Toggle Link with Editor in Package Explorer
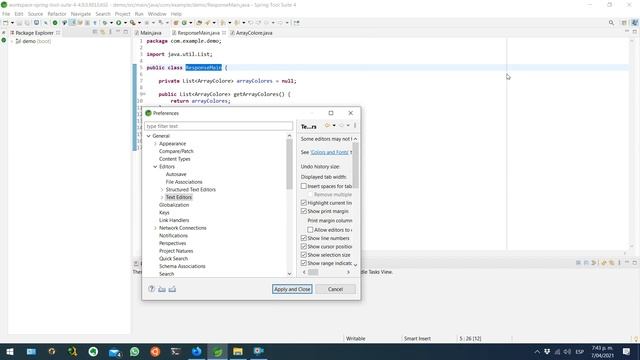The width and height of the screenshot is (640, 360). tap(102, 32)
